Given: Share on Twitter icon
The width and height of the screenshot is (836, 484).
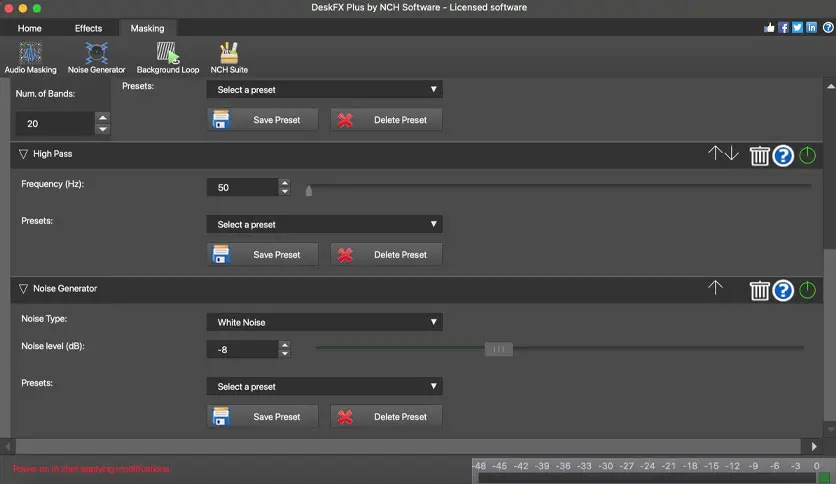Looking at the screenshot, I should (797, 28).
